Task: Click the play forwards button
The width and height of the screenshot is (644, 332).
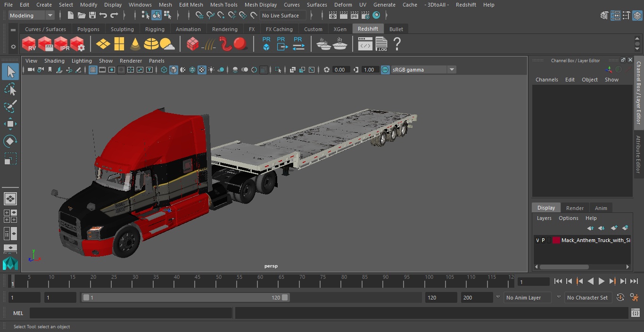Action: 602,281
